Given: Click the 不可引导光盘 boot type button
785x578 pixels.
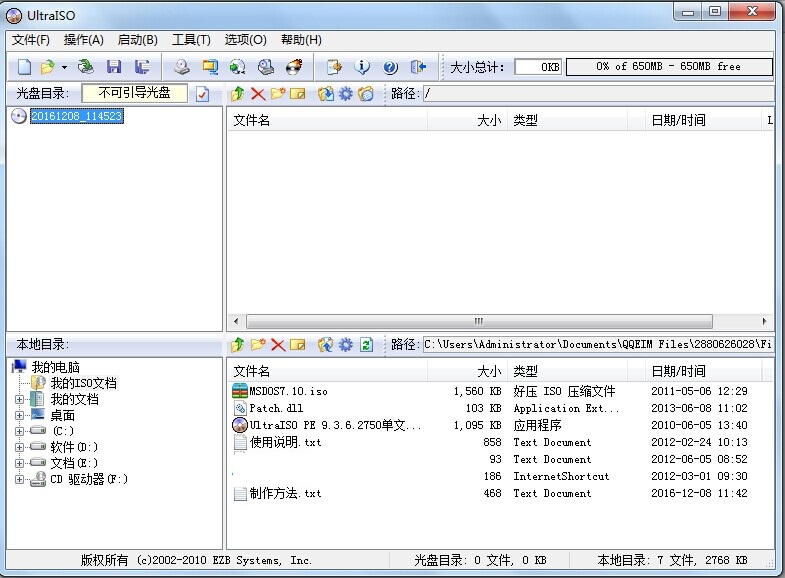Looking at the screenshot, I should [x=134, y=93].
